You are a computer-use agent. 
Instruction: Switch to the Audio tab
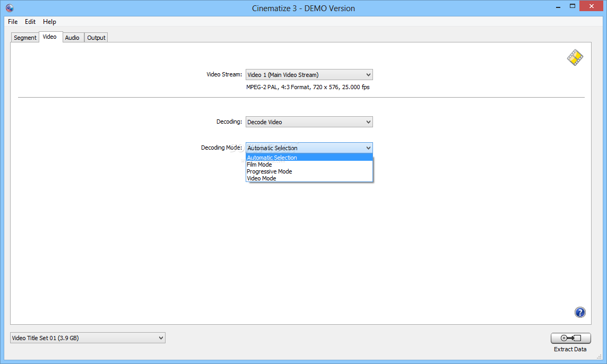click(x=72, y=38)
